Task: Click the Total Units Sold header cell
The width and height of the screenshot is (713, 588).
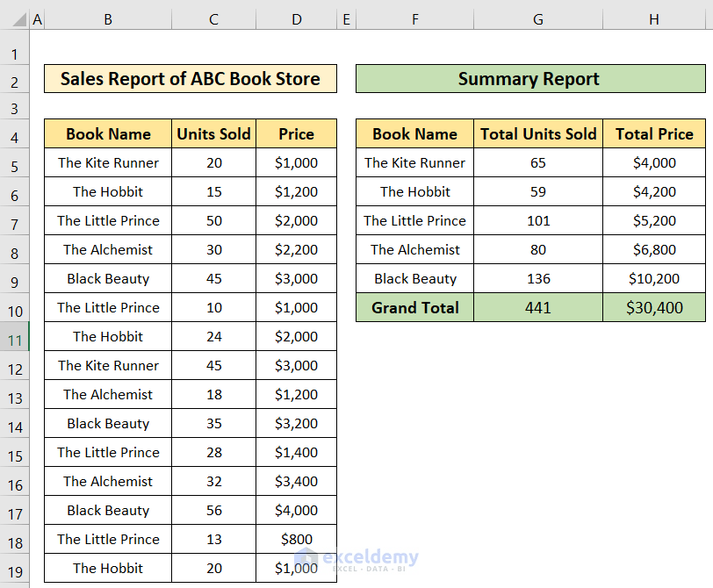Action: 537,133
